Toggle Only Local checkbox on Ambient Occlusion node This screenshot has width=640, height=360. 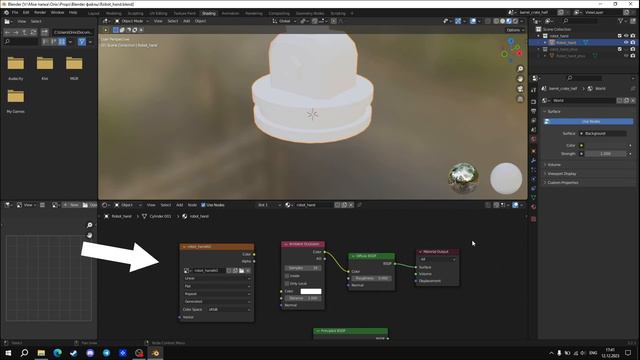(287, 284)
